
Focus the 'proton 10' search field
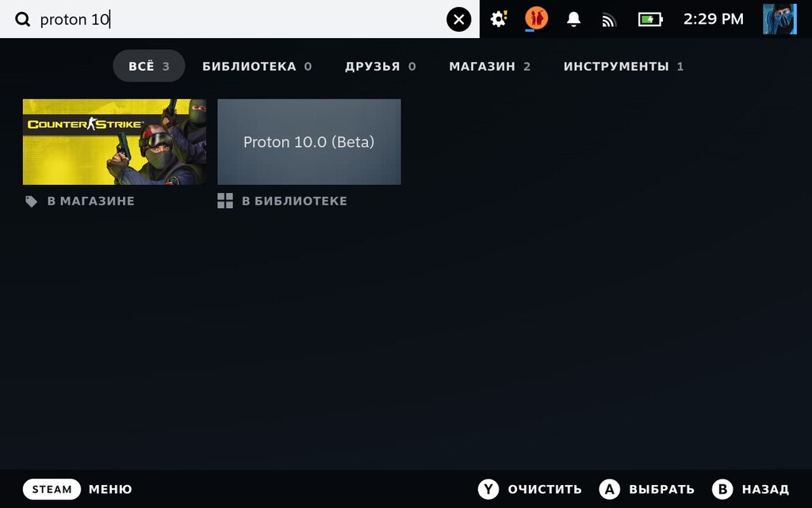(238, 20)
